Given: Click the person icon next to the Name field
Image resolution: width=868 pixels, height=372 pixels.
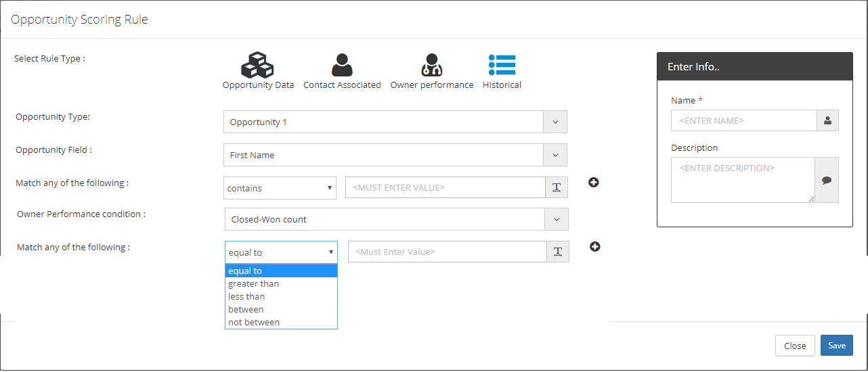Looking at the screenshot, I should [827, 120].
